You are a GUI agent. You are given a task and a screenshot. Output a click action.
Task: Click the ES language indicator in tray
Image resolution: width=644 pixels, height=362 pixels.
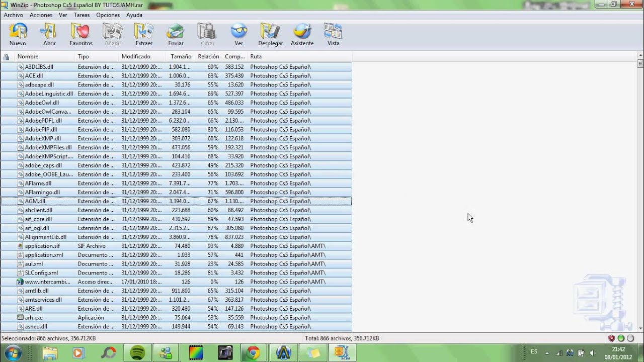click(534, 351)
